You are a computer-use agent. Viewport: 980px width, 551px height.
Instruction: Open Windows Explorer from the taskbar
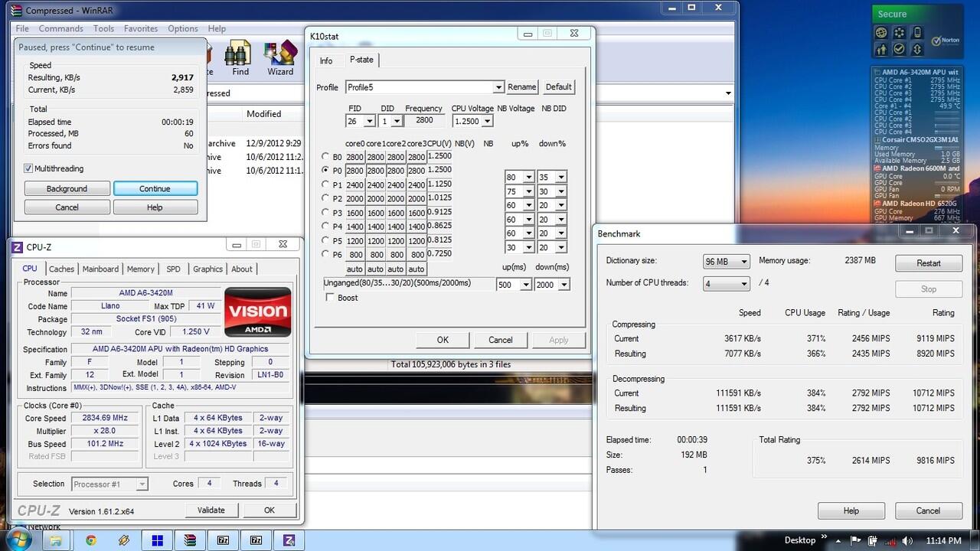coord(56,540)
